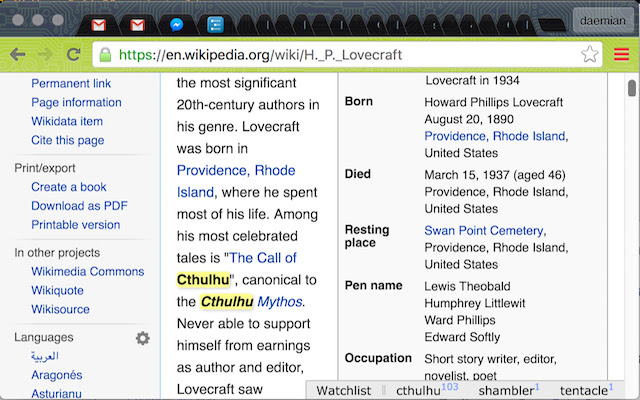This screenshot has width=640, height=400.
Task: Click the browser back arrow
Action: coord(19,54)
